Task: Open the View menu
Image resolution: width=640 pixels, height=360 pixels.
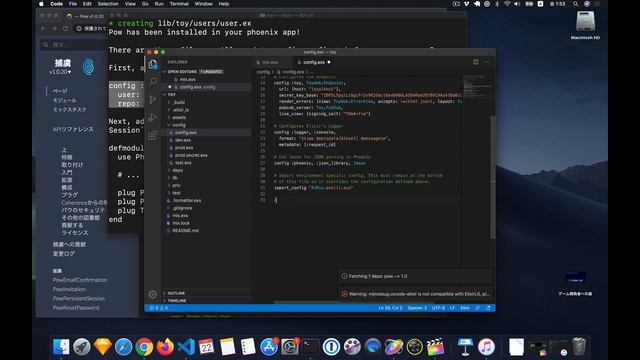Action: [x=130, y=4]
